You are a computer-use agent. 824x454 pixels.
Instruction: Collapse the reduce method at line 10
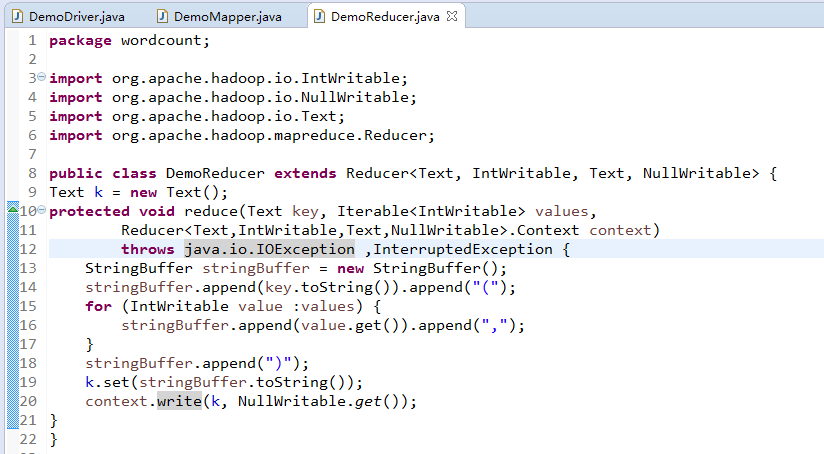42,210
